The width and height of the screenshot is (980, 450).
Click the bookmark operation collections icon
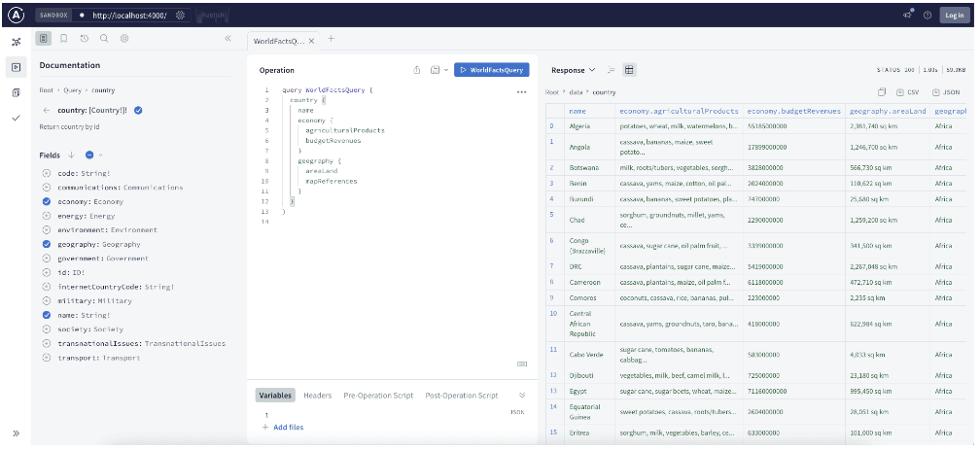click(63, 38)
